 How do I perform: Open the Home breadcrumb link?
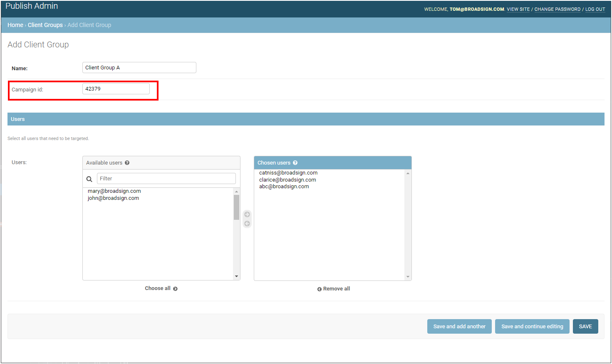point(15,25)
